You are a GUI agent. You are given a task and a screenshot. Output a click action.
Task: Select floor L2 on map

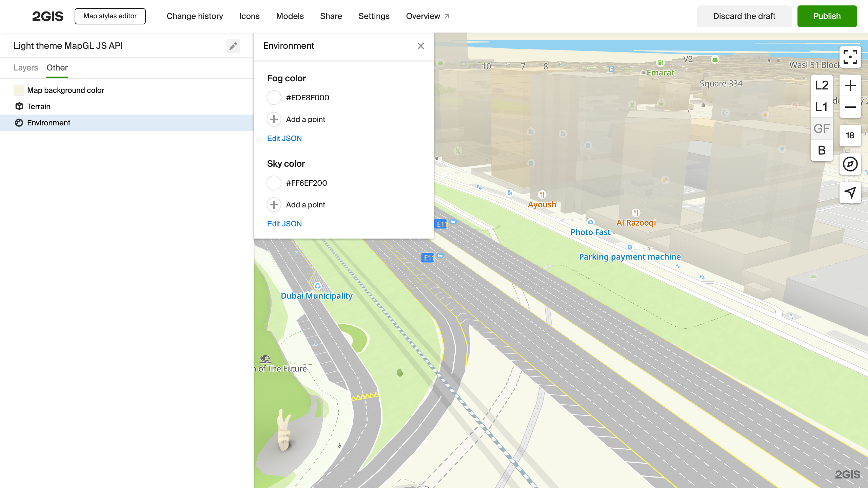click(822, 85)
